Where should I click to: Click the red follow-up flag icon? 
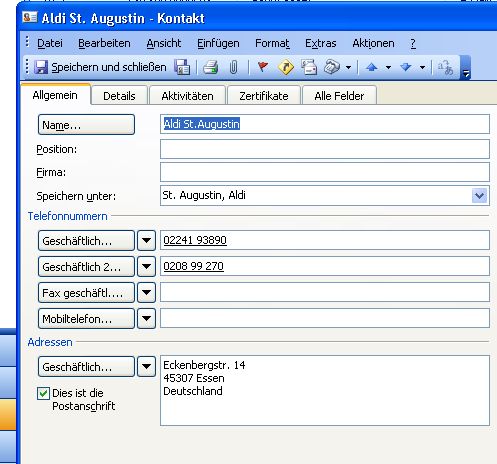click(263, 67)
